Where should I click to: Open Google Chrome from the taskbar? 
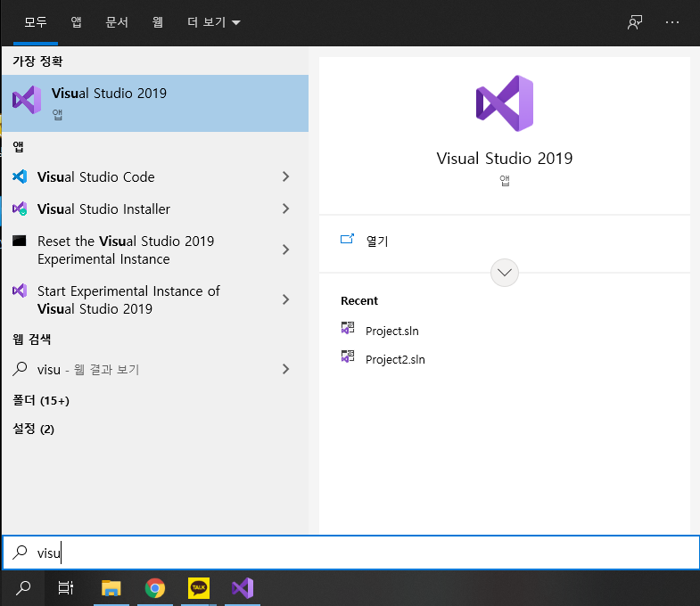tap(155, 588)
